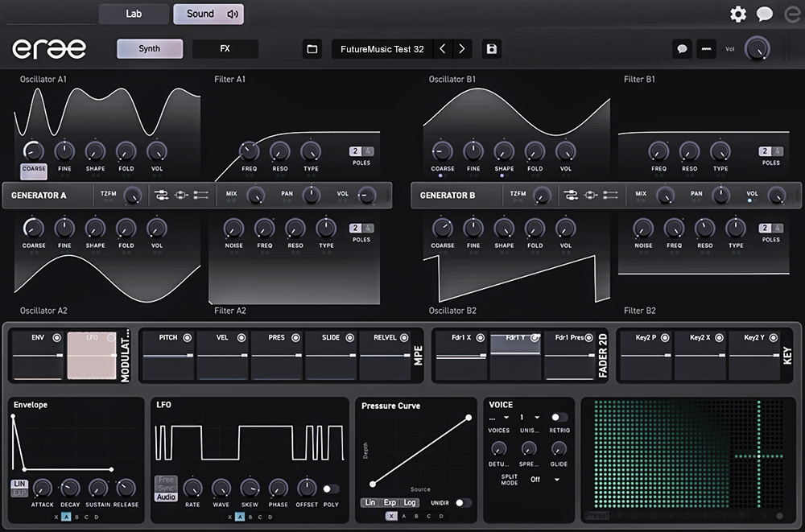This screenshot has width=805, height=532.
Task: Click the Key2 P modulation target circle
Action: pos(665,337)
